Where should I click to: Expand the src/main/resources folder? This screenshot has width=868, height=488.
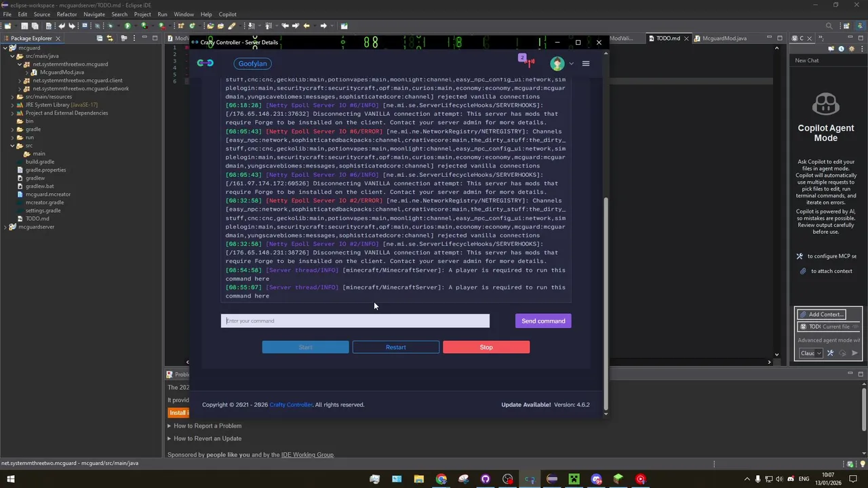(13, 97)
